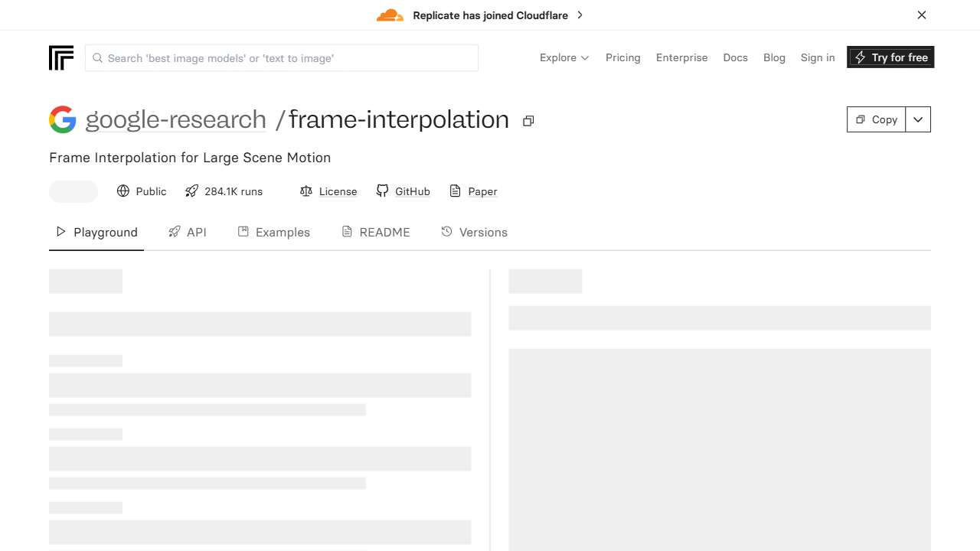The height and width of the screenshot is (551, 980).
Task: Click the Replicate logo icon
Action: 61,58
